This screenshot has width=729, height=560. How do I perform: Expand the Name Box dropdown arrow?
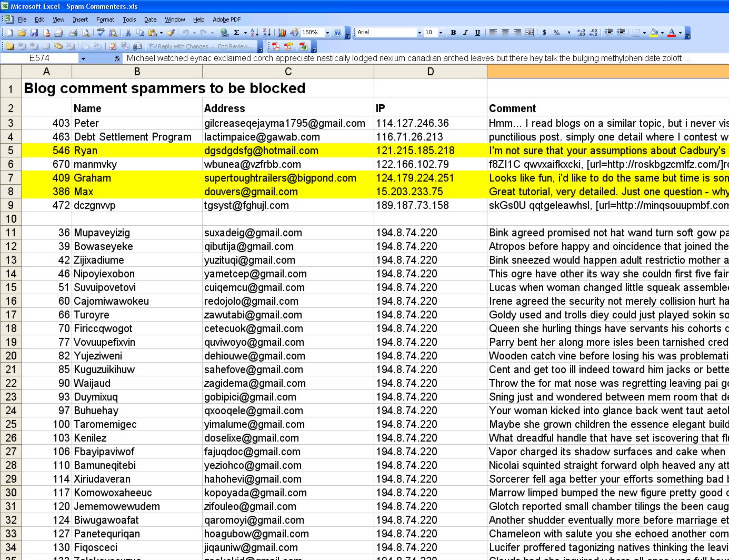[x=83, y=58]
